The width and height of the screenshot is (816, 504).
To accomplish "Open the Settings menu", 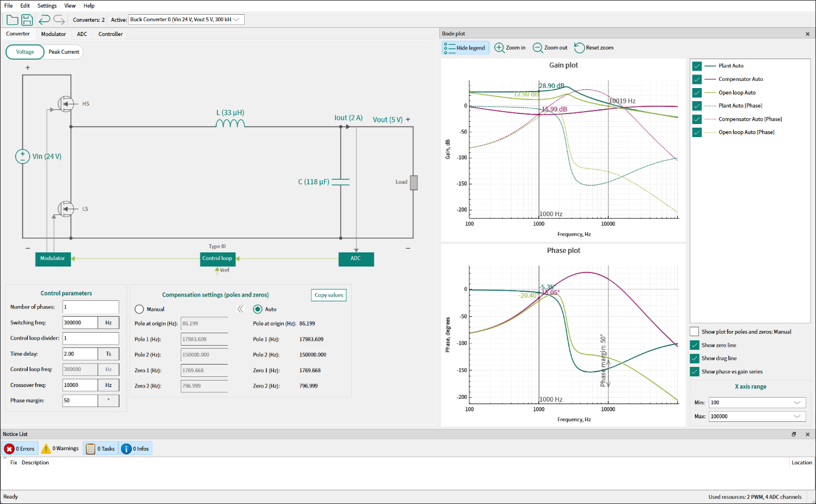I will pyautogui.click(x=47, y=5).
